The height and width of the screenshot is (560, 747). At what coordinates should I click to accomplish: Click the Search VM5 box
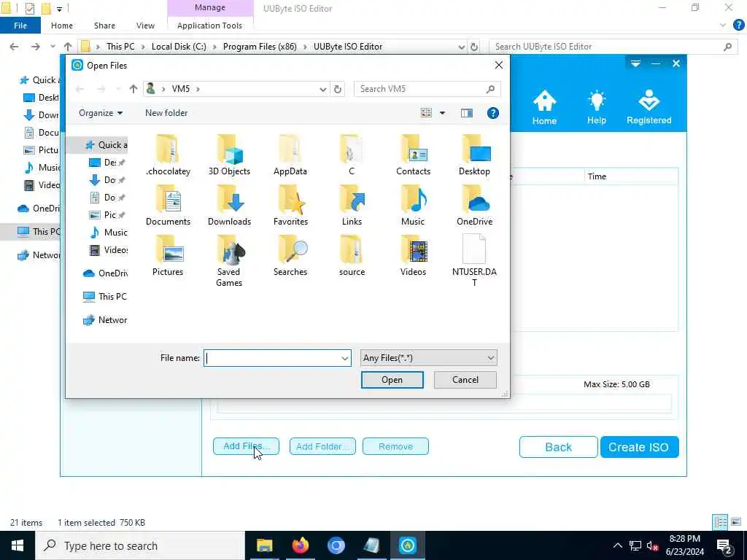[x=427, y=89]
